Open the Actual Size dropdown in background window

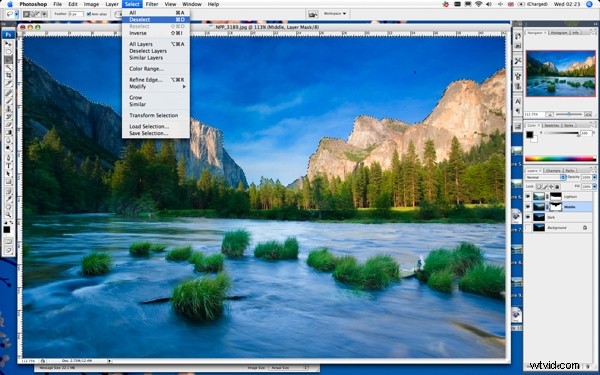289,368
